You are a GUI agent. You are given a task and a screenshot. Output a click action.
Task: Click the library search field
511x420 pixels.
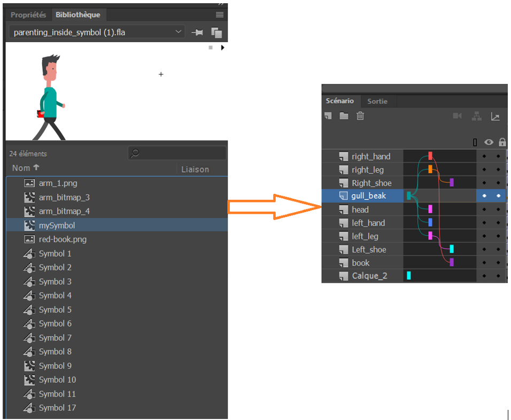[177, 153]
